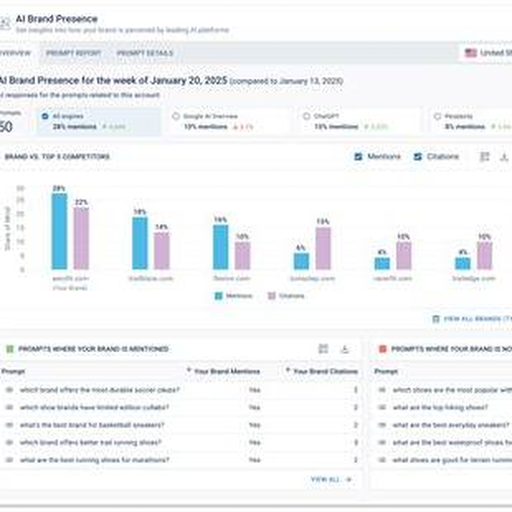Click the 22% purple citations bar
The width and height of the screenshot is (512, 512).
(81, 238)
